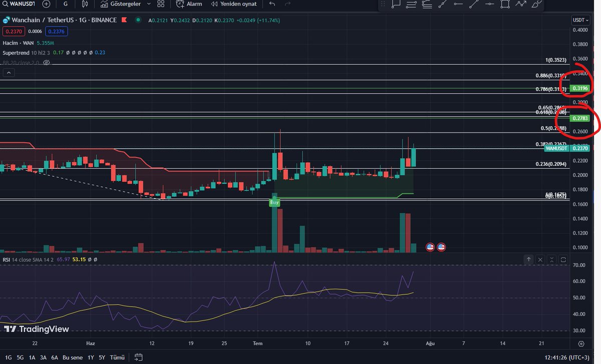Open indicator templates grid icon
Viewport: 601px width, 364px height.
pyautogui.click(x=161, y=4)
